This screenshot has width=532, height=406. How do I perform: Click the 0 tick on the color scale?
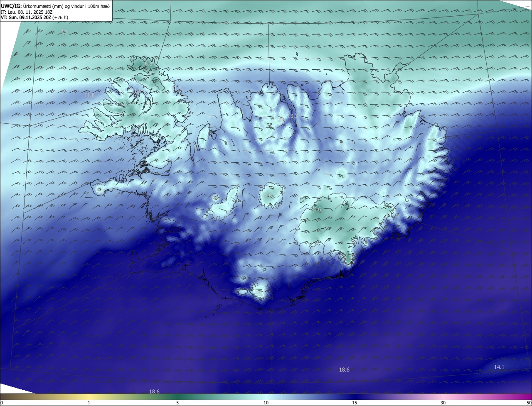(x=2, y=403)
